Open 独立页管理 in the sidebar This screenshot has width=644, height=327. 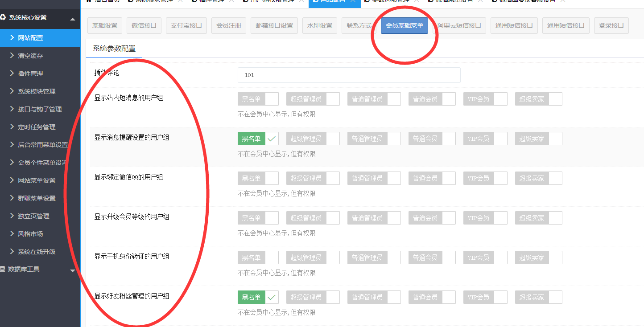(x=33, y=216)
